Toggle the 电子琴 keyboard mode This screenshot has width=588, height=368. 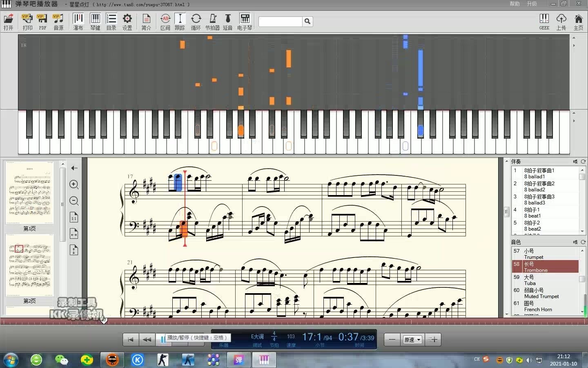pyautogui.click(x=245, y=22)
